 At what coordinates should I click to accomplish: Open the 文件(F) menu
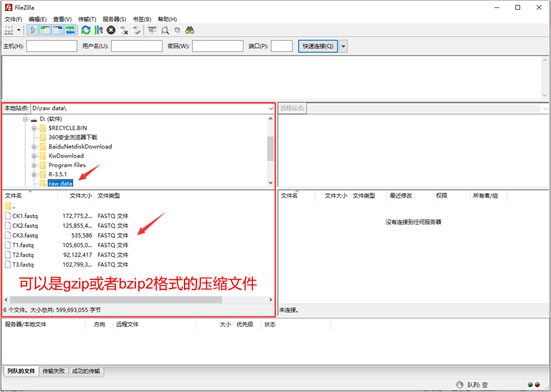tap(13, 19)
